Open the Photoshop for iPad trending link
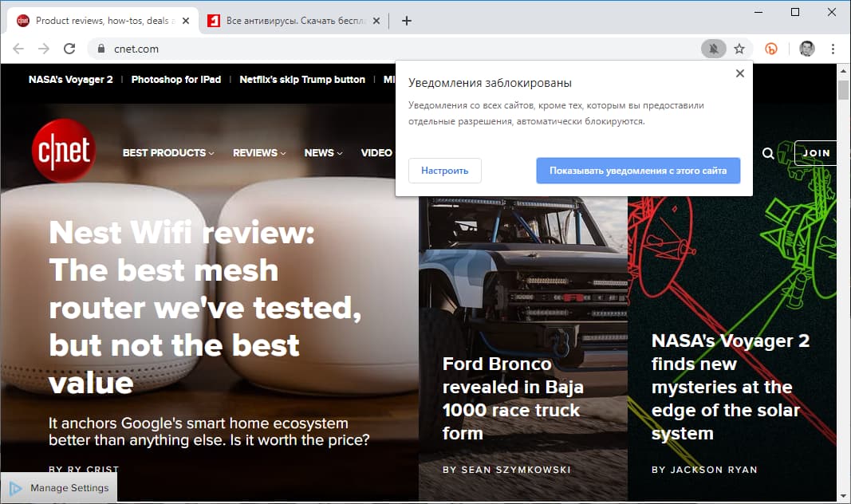The image size is (851, 504). 175,79
